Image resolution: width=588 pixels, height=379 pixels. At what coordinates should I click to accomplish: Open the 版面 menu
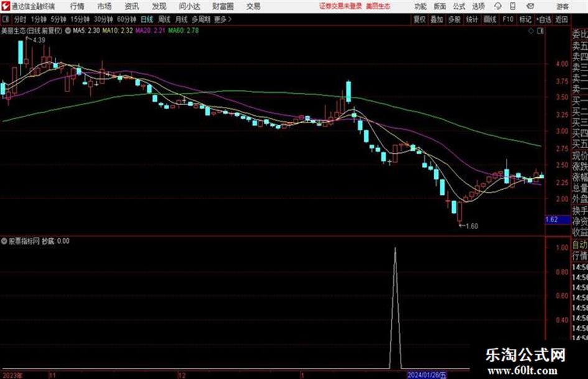[440, 6]
